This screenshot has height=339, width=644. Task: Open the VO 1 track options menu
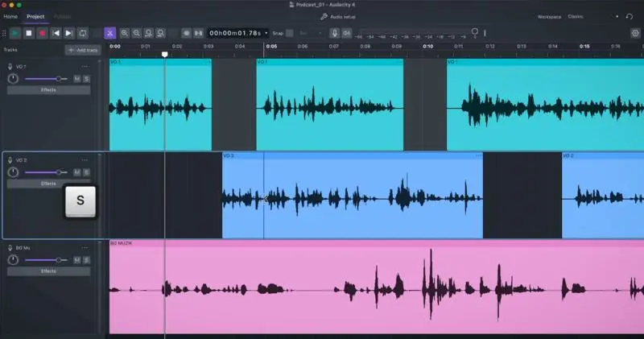pyautogui.click(x=85, y=67)
